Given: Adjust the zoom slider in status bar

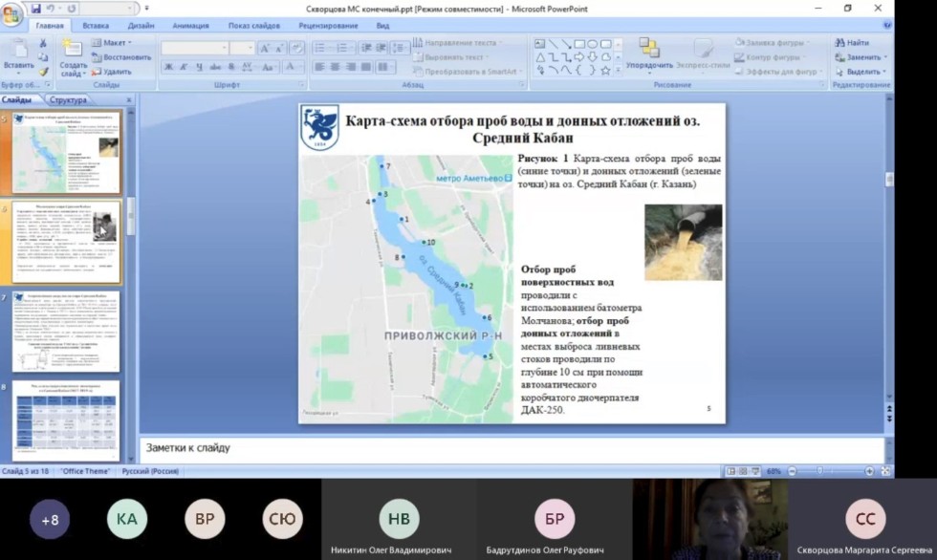Looking at the screenshot, I should coord(819,471).
